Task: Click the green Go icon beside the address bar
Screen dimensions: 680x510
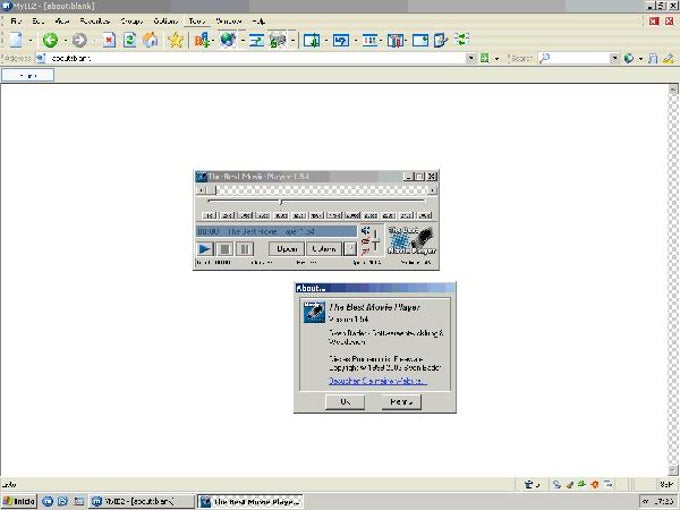Action: pos(484,58)
